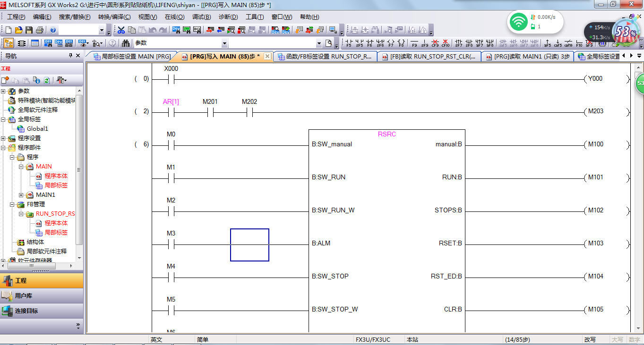Draw horizontal line using F9 icon
This screenshot has height=345, width=644.
point(414,43)
